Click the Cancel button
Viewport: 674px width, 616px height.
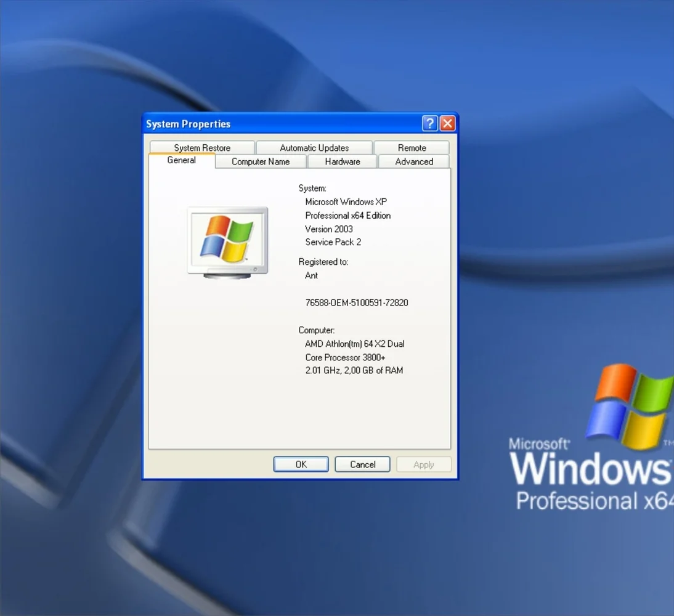pyautogui.click(x=362, y=464)
